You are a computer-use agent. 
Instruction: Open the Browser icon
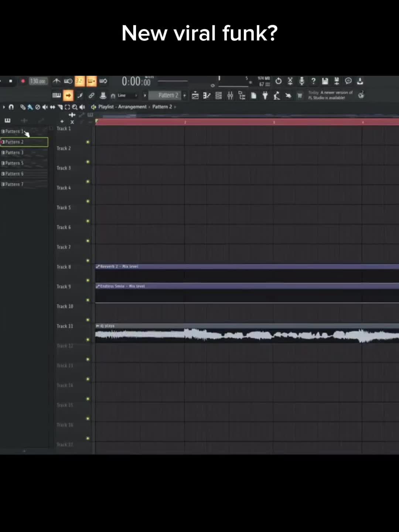click(242, 96)
